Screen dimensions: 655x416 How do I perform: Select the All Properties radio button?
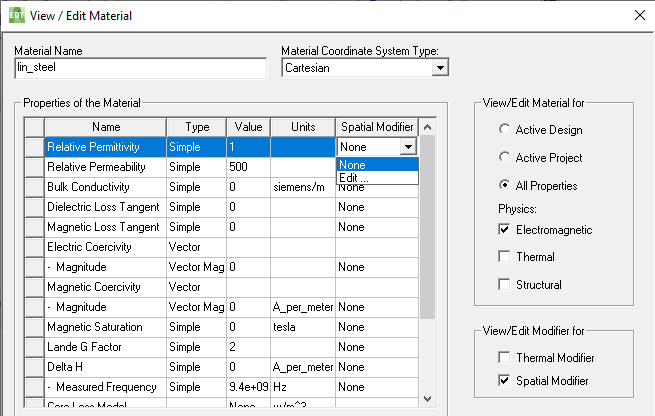tap(503, 185)
